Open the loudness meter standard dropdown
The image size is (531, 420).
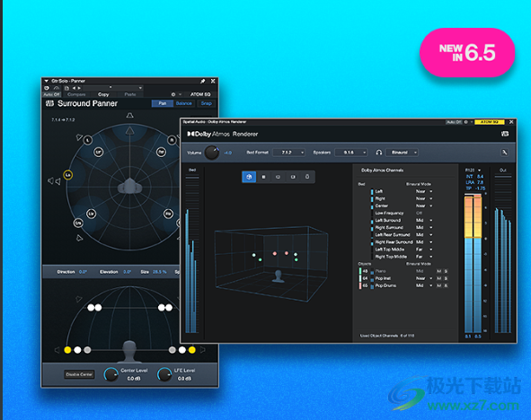[473, 171]
